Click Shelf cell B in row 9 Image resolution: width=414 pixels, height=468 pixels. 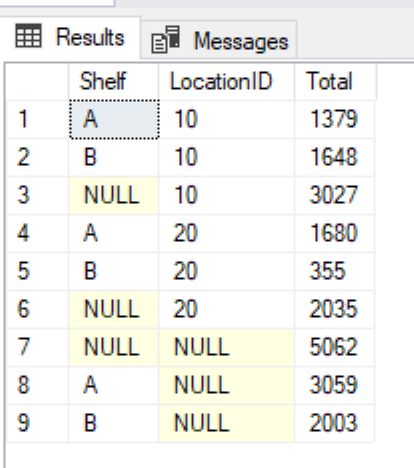coord(114,423)
